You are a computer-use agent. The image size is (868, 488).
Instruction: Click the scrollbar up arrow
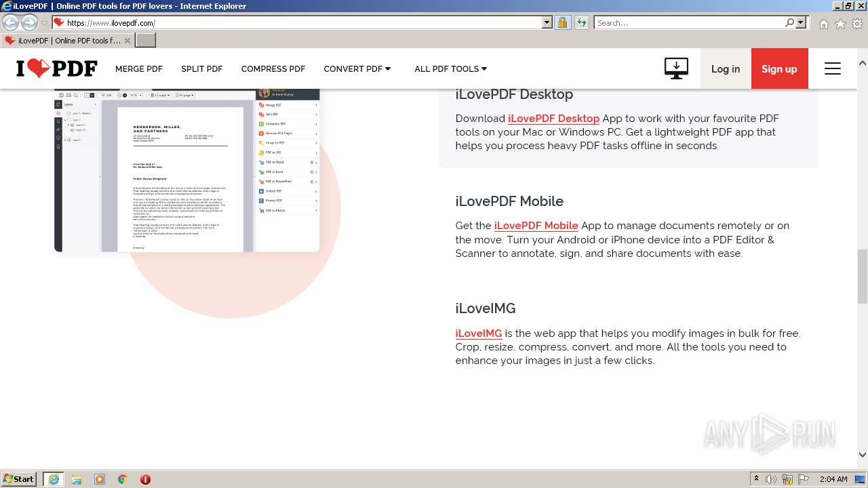pos(862,63)
